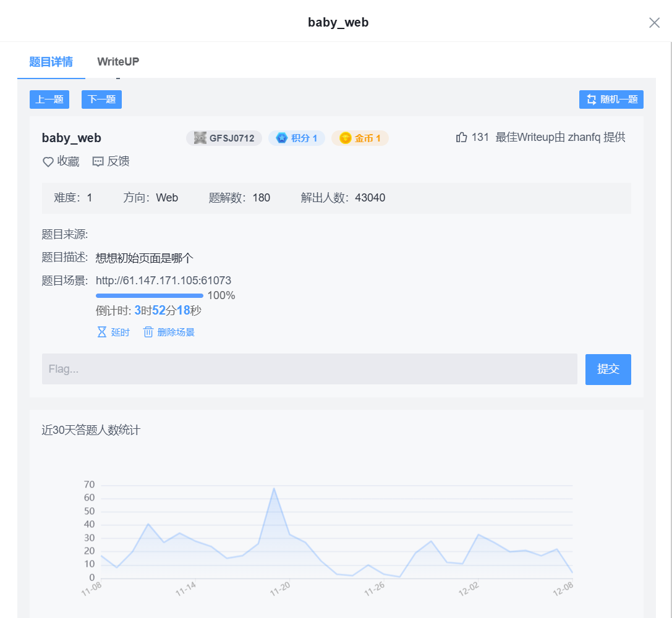The image size is (672, 618).
Task: Click the 12-02 chart axis label
Action: coord(469,590)
